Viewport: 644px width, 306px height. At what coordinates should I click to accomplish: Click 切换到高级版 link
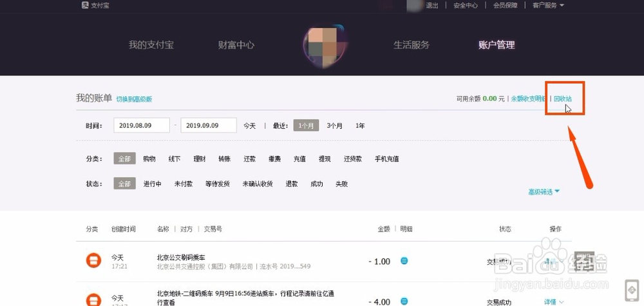coord(134,99)
